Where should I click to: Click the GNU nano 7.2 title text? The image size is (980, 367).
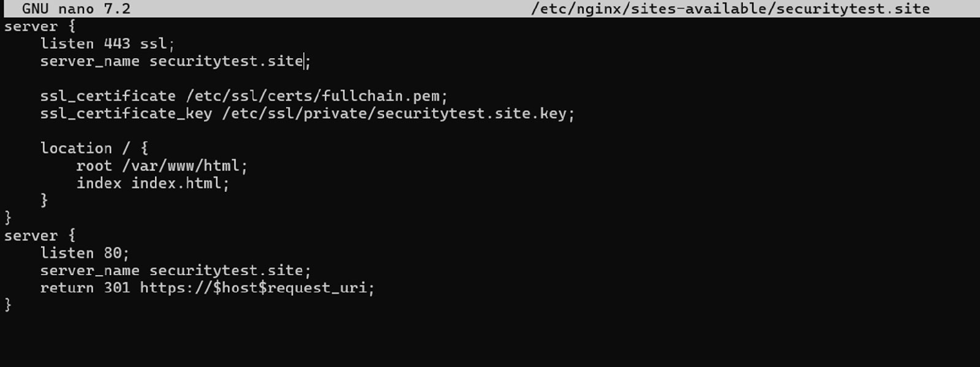(x=76, y=9)
